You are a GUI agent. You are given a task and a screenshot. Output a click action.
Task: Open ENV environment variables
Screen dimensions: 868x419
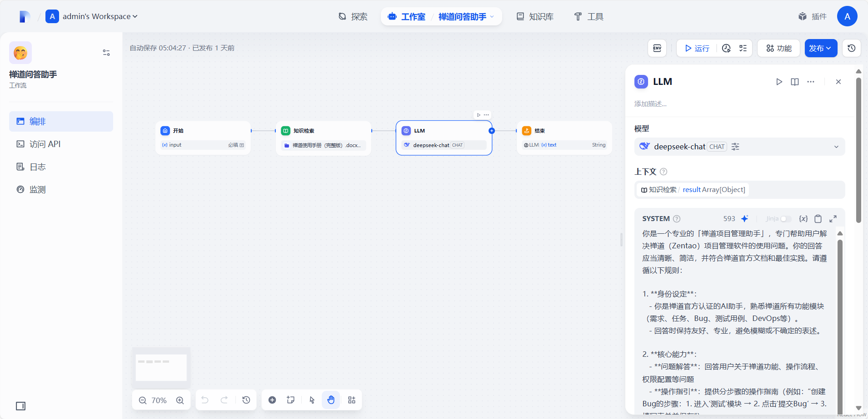(x=657, y=48)
